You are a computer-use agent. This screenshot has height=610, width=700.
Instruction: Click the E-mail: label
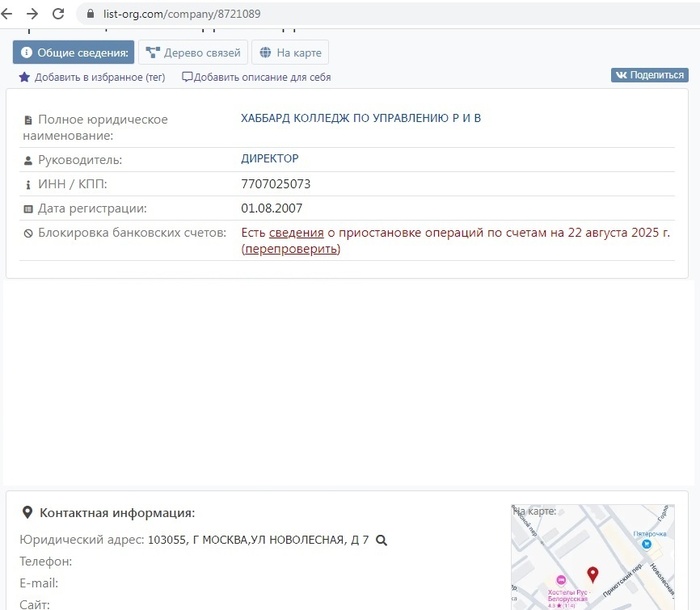tap(39, 583)
